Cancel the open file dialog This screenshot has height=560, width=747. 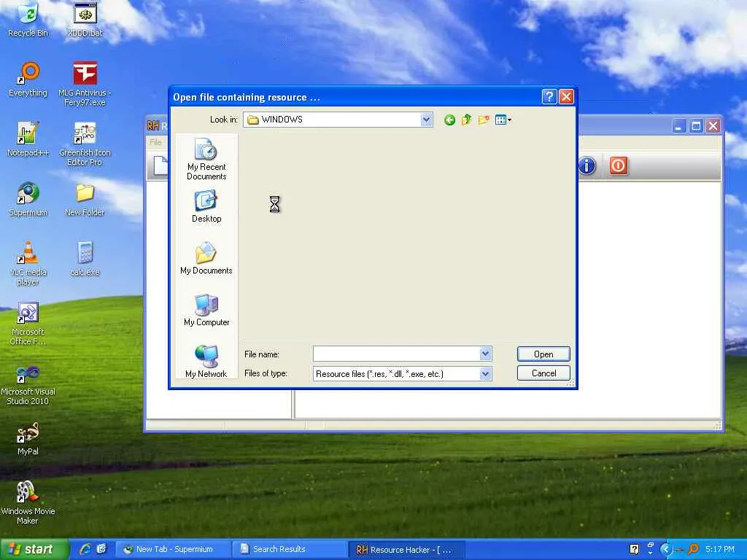point(543,373)
